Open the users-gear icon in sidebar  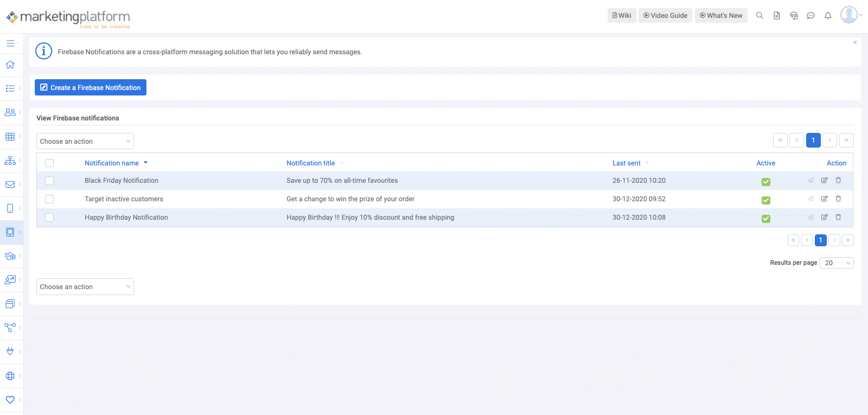[x=10, y=256]
